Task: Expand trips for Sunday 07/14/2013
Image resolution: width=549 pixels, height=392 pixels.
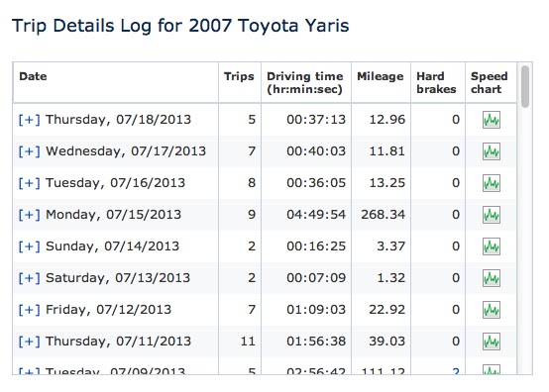Action: (x=30, y=246)
